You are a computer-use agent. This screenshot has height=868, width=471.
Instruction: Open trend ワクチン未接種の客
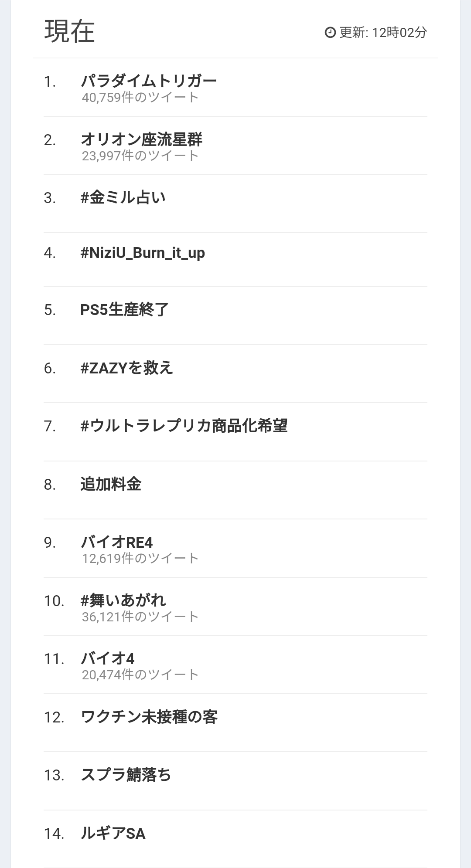click(149, 717)
